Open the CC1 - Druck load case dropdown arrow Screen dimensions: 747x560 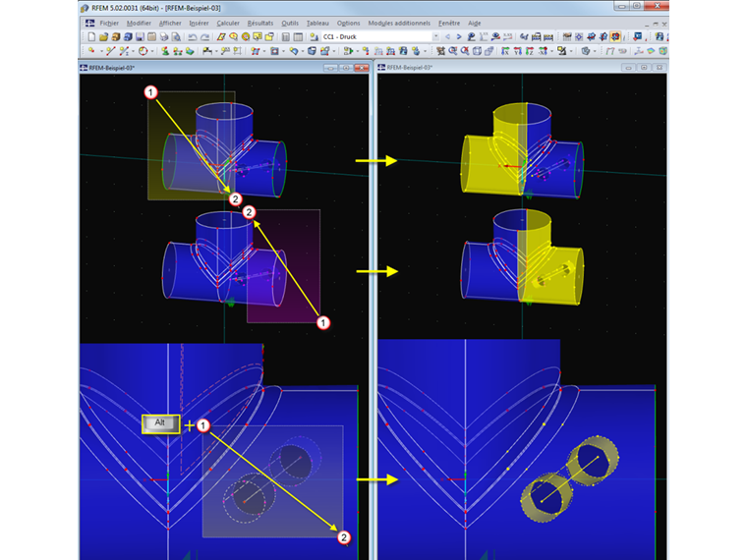pos(435,36)
